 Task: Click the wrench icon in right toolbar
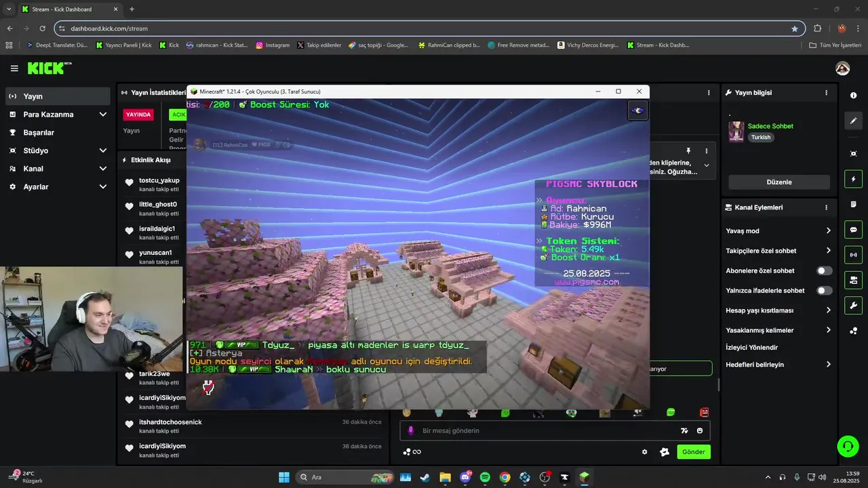pyautogui.click(x=853, y=305)
